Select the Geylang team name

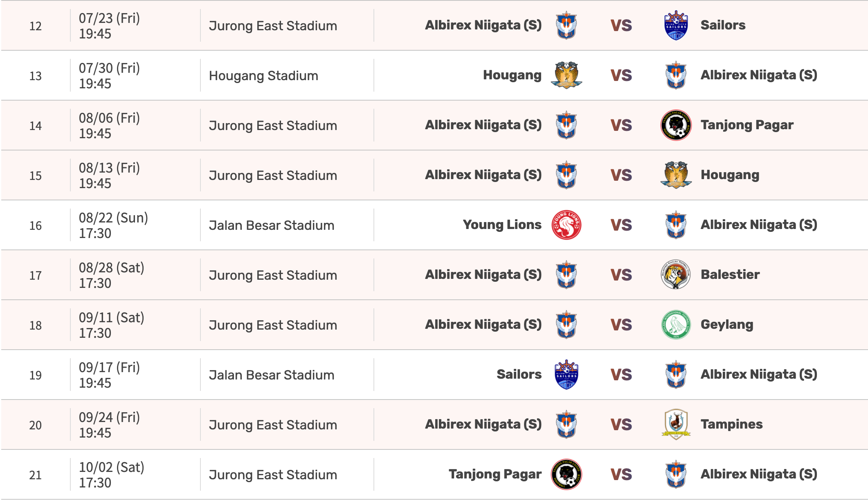[726, 325]
